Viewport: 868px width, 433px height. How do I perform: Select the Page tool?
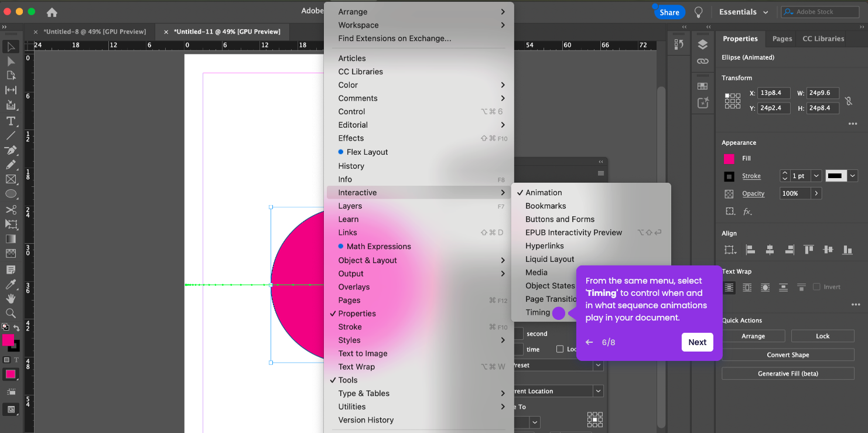pos(11,76)
